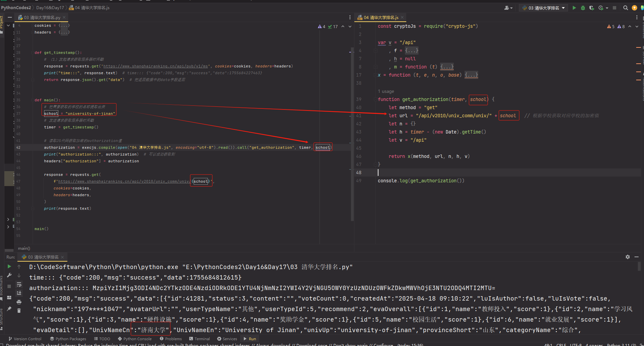644x346 pixels.
Task: Toggle soft-wrap in the Run console
Action: click(x=19, y=284)
